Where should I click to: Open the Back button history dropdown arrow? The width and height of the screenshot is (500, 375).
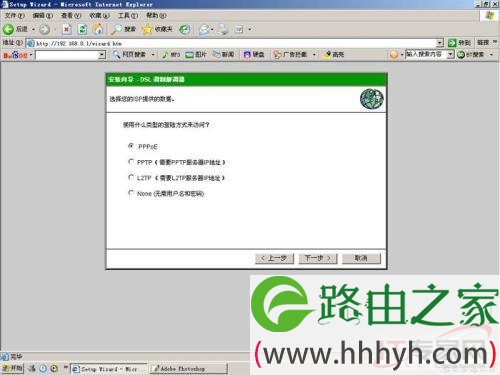tap(33, 30)
